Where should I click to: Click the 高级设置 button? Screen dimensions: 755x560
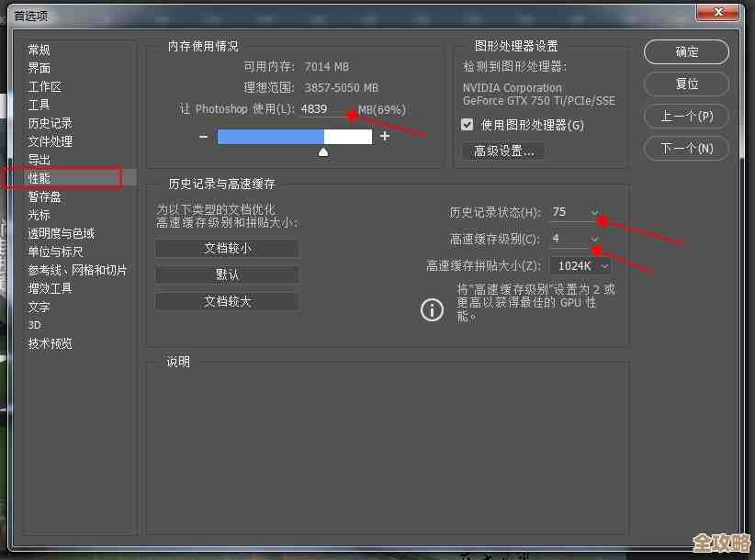pyautogui.click(x=502, y=151)
